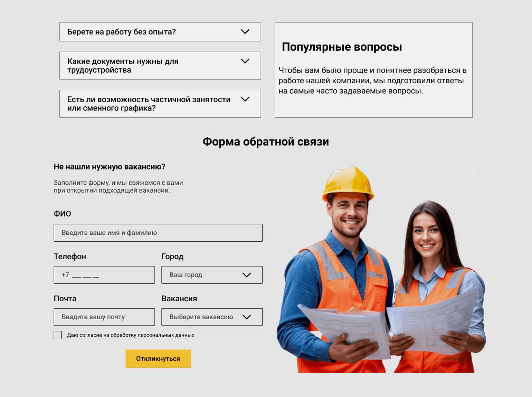Expand the "Берете на работу без опыта?" question

click(x=160, y=32)
